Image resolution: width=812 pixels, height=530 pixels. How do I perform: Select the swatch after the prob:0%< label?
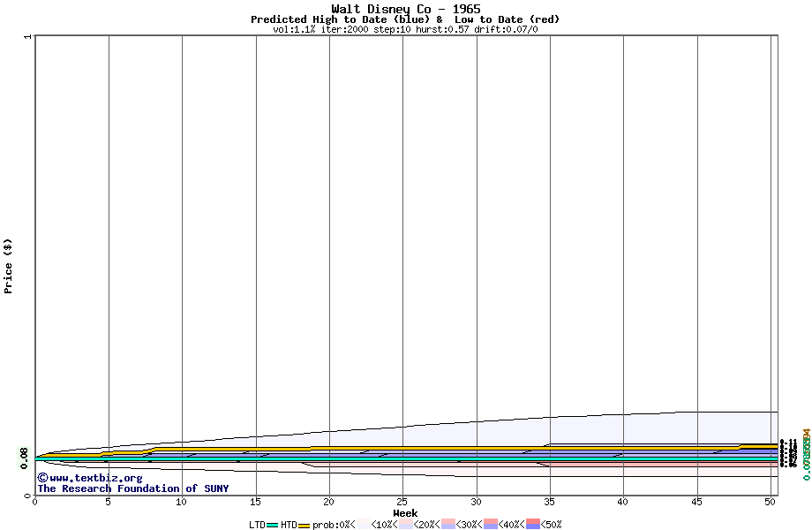(364, 525)
